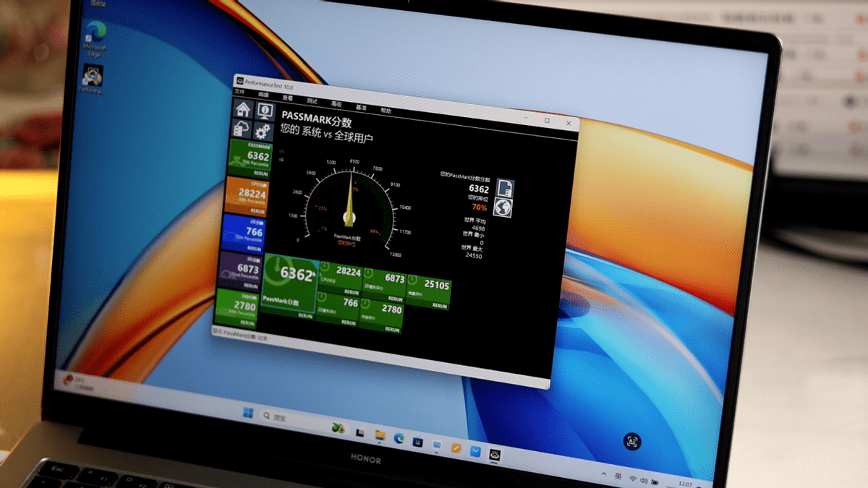Open the Home view in PerformanceTest
This screenshot has width=868, height=488.
pos(244,109)
